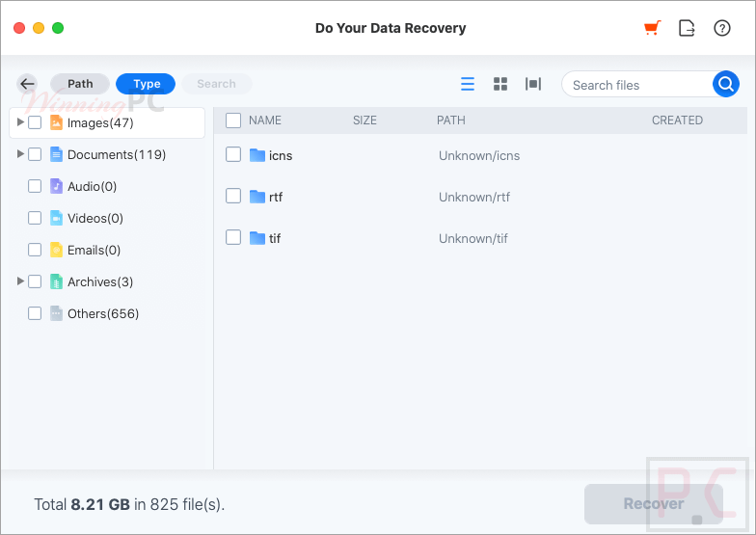756x535 pixels.
Task: Click the tif folder icon
Action: [x=257, y=238]
